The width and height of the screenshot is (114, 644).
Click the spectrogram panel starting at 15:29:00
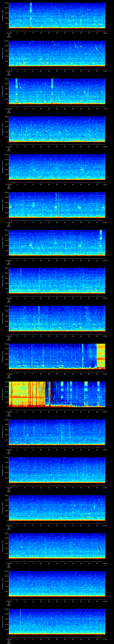57,584
